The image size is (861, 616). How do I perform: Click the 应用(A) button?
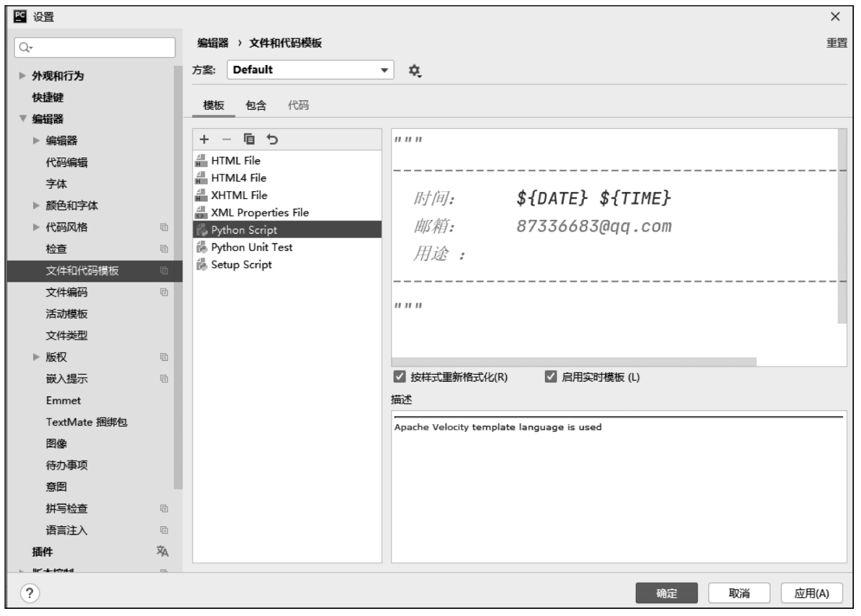(x=812, y=593)
